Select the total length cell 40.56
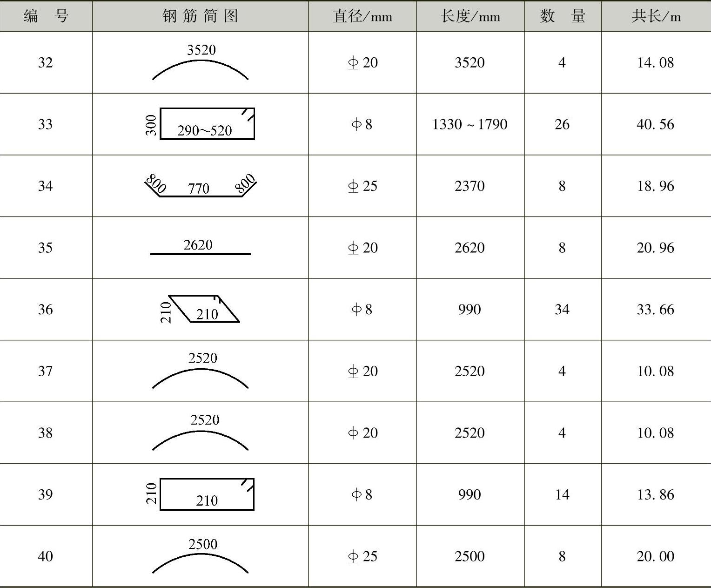Image resolution: width=711 pixels, height=588 pixels. pos(655,124)
